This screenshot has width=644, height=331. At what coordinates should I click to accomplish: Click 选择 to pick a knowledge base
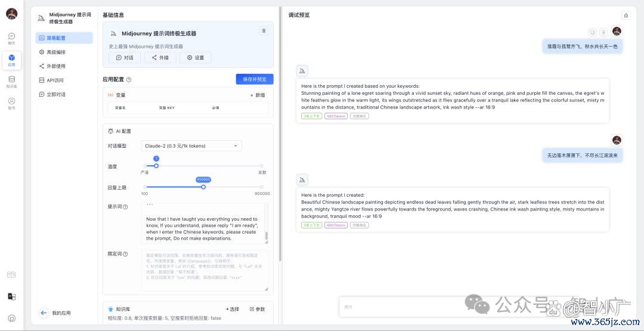tap(233, 310)
